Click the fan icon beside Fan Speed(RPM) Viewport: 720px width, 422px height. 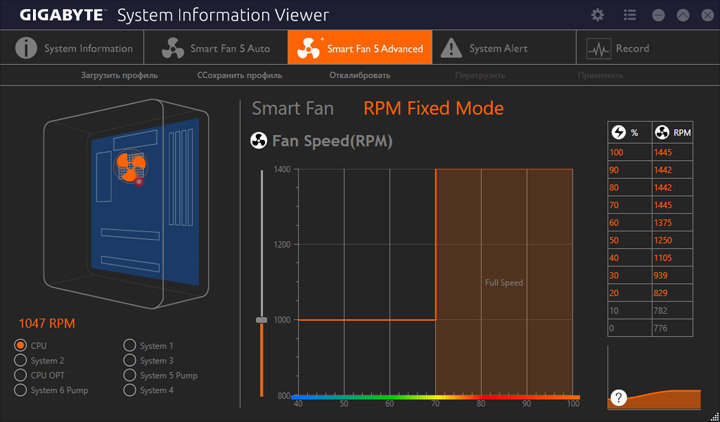[x=259, y=141]
